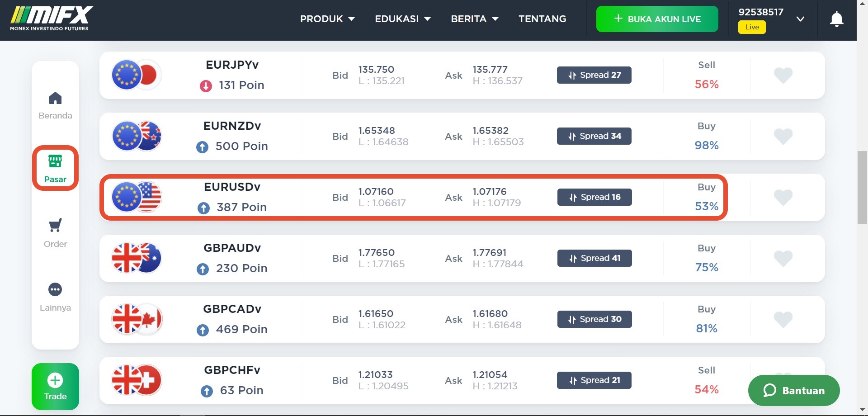Click the notification bell icon
This screenshot has height=416, width=868.
(x=836, y=19)
